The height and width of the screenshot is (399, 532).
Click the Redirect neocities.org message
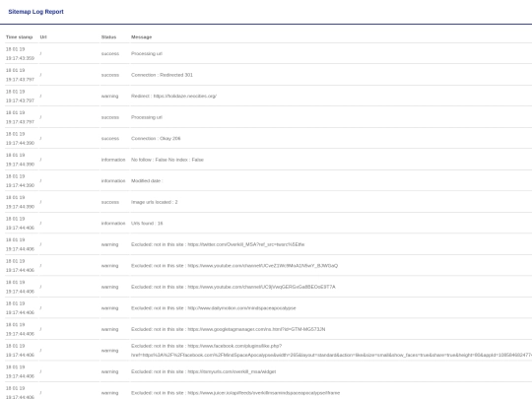(x=173, y=96)
